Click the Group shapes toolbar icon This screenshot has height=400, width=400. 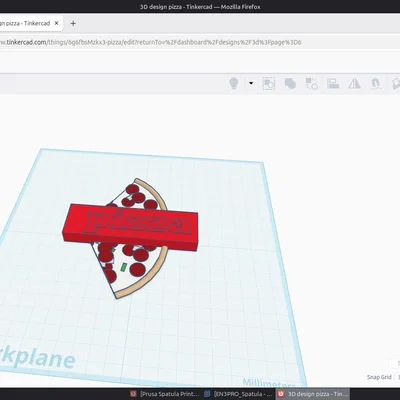pos(290,83)
